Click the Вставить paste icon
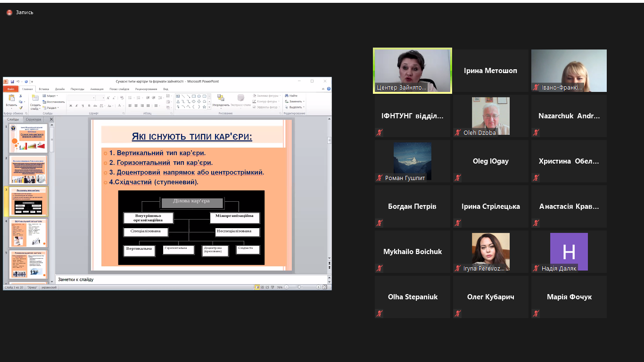The width and height of the screenshot is (644, 362). click(x=11, y=98)
